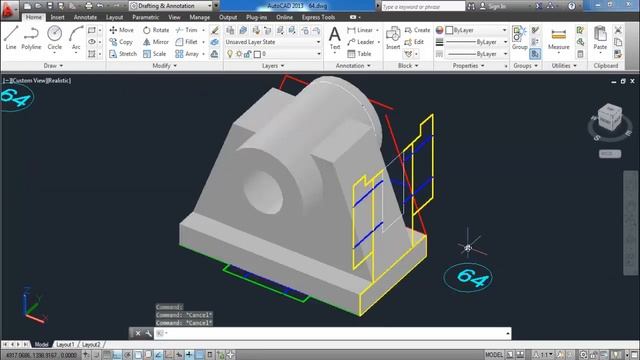Activate the Mirror tool
640x360 pixels.
[x=156, y=42]
